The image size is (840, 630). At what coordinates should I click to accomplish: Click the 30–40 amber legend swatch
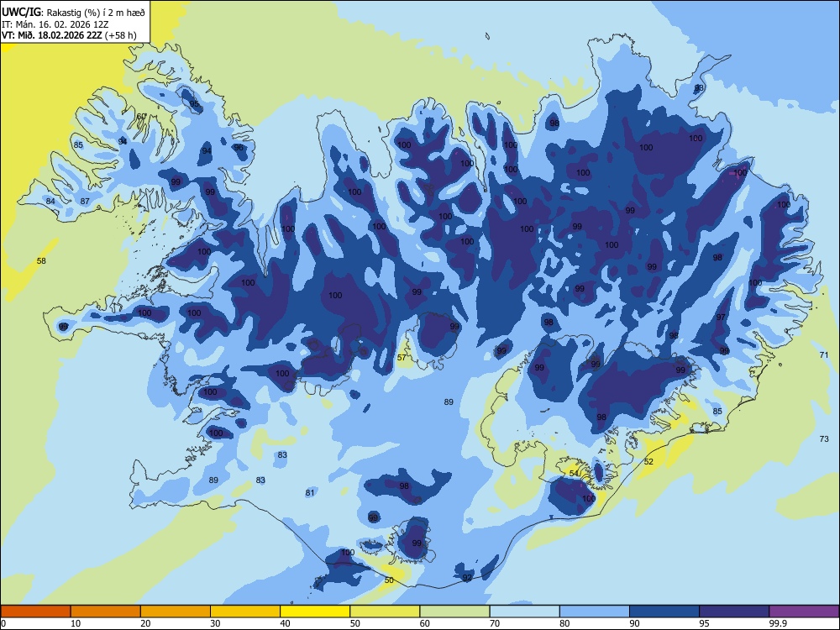point(245,612)
